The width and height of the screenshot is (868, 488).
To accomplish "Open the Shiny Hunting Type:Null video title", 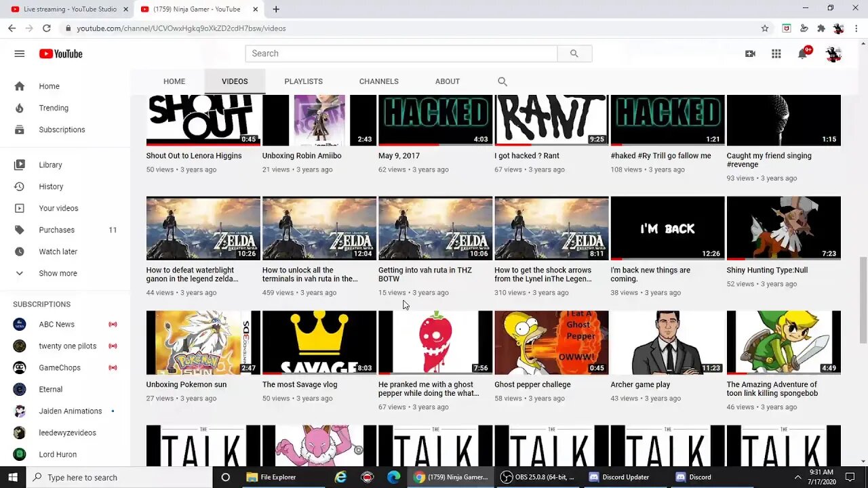I will [x=767, y=270].
